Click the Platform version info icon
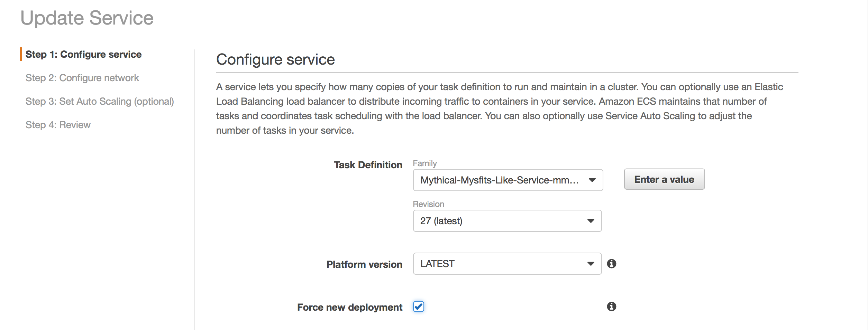Screen dimensions: 868x330 tap(611, 264)
